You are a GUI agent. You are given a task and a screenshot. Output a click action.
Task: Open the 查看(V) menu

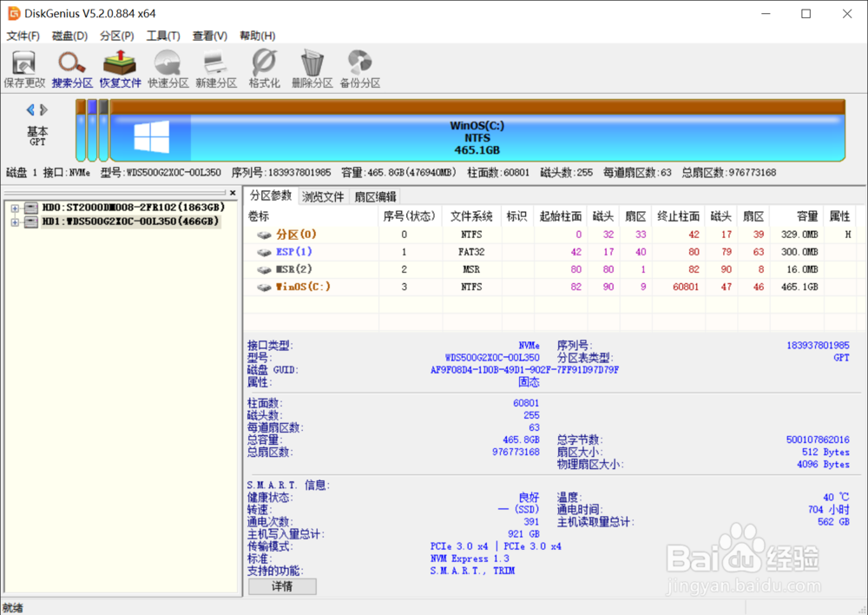coord(210,36)
